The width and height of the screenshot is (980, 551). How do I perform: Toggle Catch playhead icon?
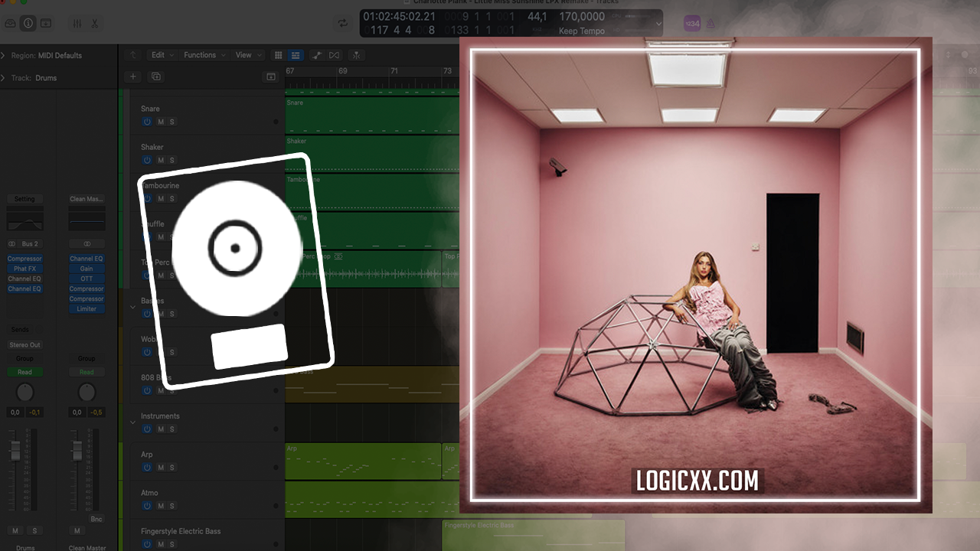(x=357, y=55)
